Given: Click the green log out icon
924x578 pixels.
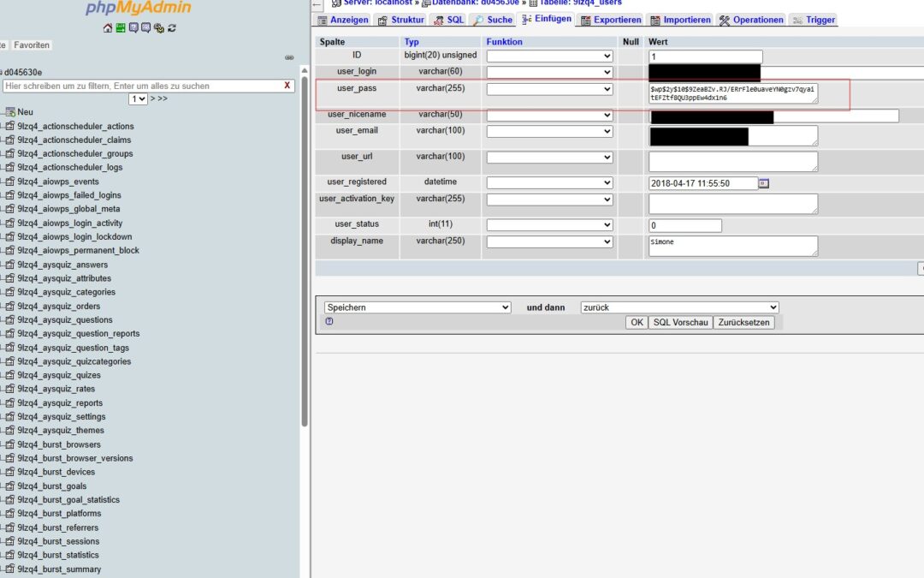Looking at the screenshot, I should [122, 29].
